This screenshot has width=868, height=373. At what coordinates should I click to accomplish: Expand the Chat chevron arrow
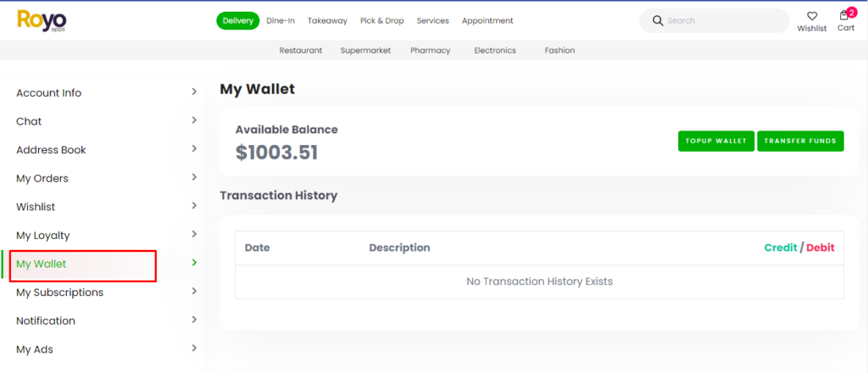click(x=194, y=120)
